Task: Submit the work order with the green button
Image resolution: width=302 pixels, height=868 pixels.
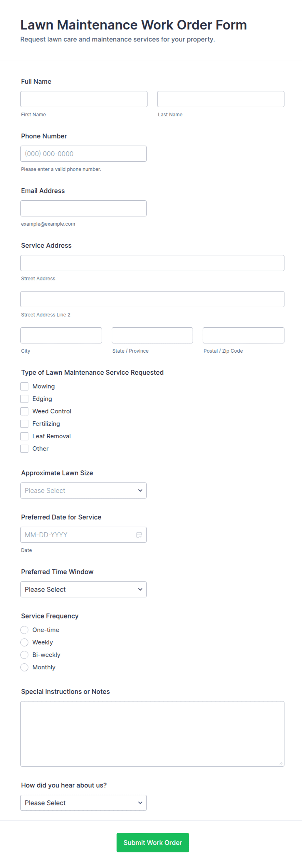Action: click(x=153, y=842)
